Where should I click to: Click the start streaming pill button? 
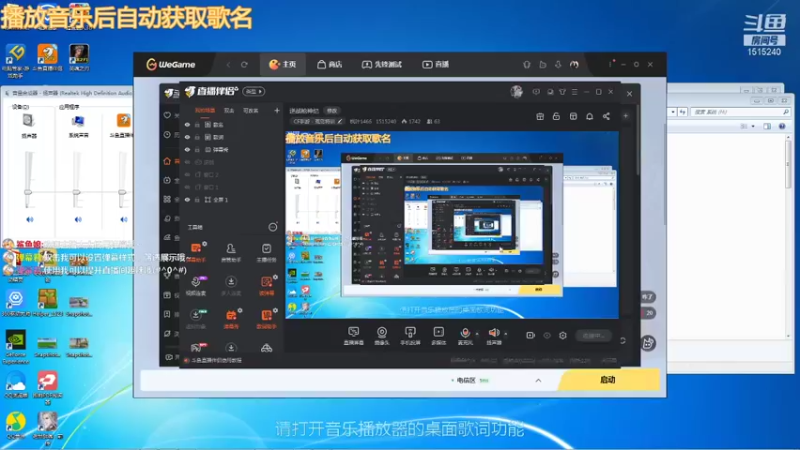tap(594, 336)
